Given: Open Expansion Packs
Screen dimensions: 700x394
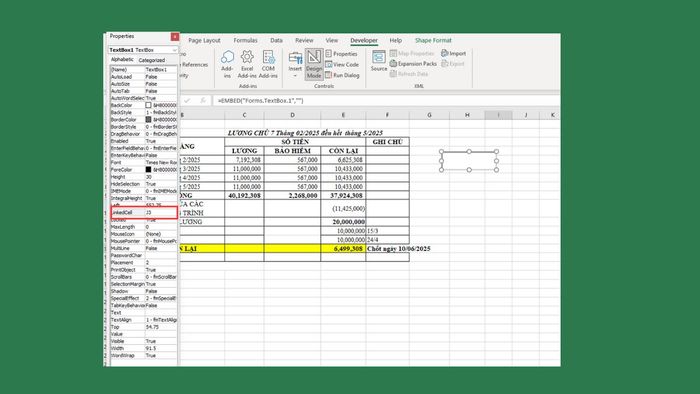Looking at the screenshot, I should [x=413, y=64].
